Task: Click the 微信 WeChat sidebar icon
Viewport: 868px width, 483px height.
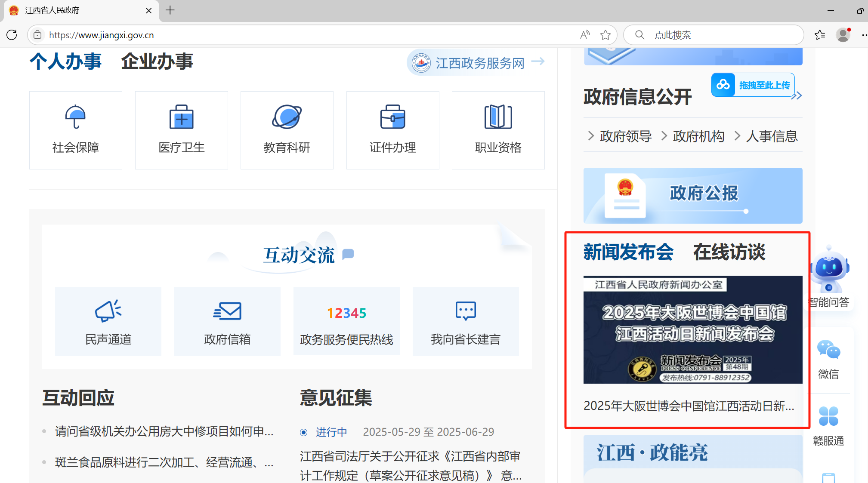Action: tap(828, 350)
